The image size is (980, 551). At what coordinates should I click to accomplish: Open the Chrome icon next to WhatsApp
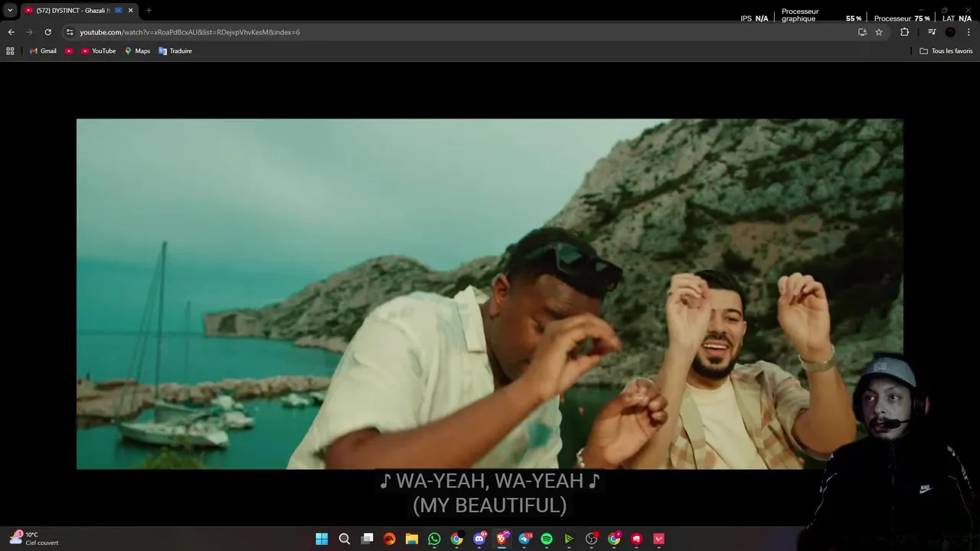coord(457,539)
